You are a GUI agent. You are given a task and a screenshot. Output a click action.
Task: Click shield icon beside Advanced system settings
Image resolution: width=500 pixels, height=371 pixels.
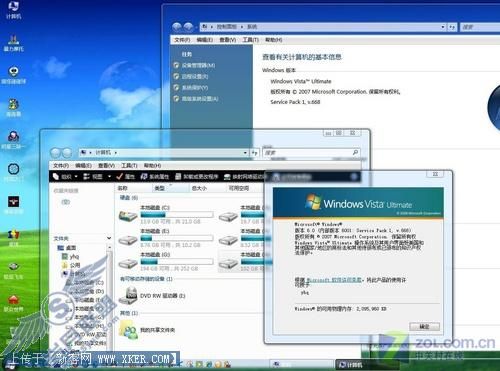(x=177, y=99)
